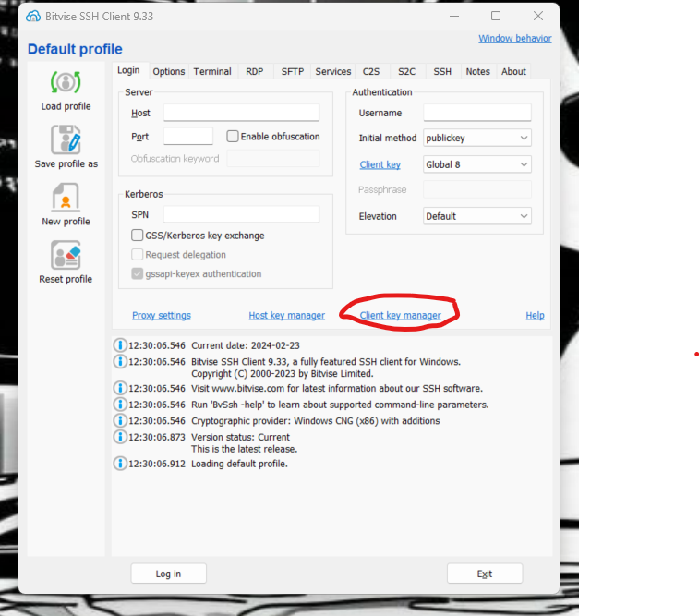The image size is (699, 616).
Task: Open the Initial method dropdown
Action: [x=477, y=139]
